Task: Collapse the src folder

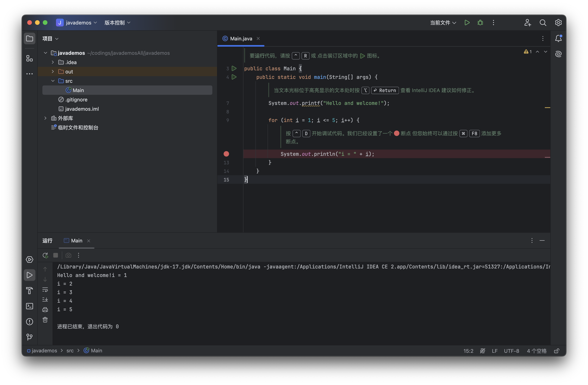Action: [53, 81]
